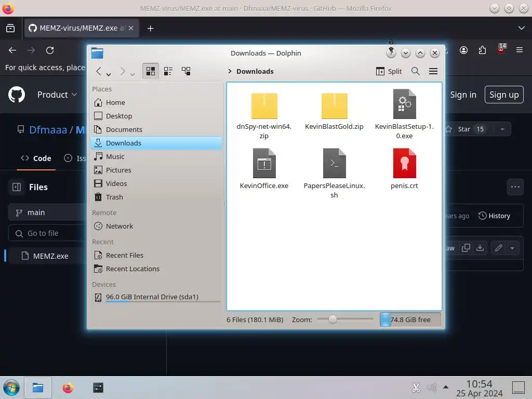Screen dimensions: 532x399
Task: Open the start menu orb in taskbar
Action: tap(11, 388)
